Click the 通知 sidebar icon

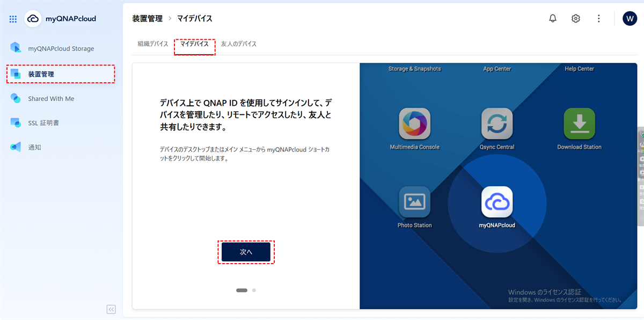16,147
